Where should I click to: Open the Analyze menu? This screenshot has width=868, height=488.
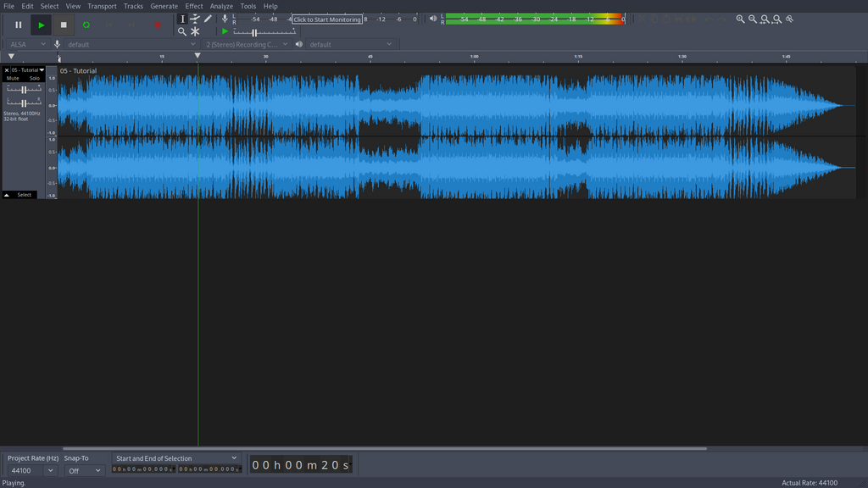coord(221,6)
